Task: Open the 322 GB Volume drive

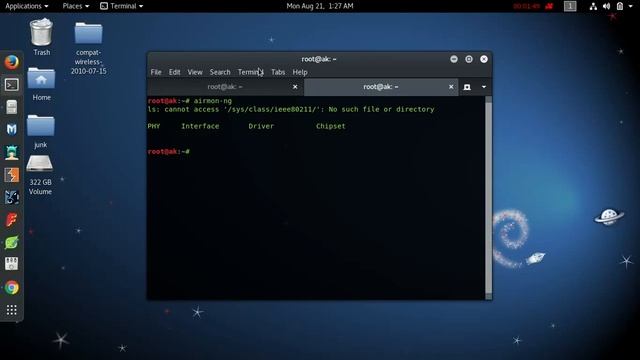Action: pos(40,175)
